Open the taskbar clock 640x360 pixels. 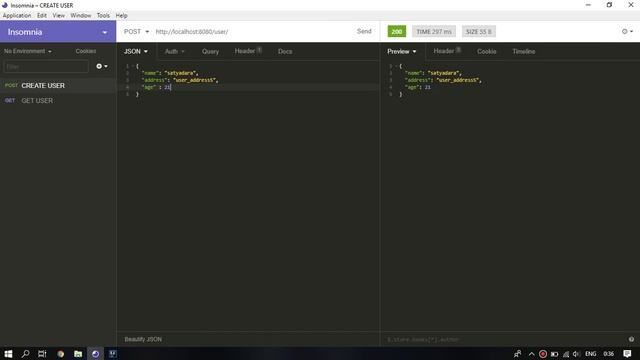[x=609, y=354]
